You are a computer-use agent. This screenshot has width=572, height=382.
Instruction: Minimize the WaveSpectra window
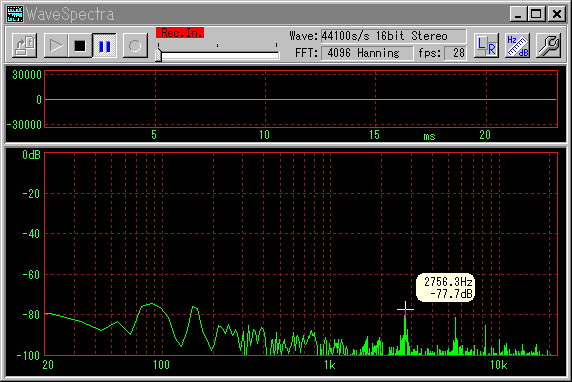pyautogui.click(x=518, y=14)
